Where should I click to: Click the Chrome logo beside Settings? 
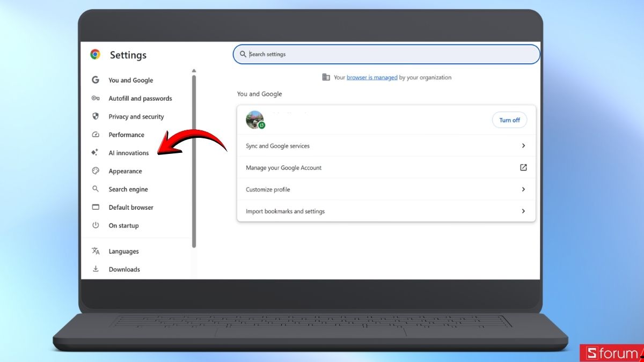coord(96,54)
